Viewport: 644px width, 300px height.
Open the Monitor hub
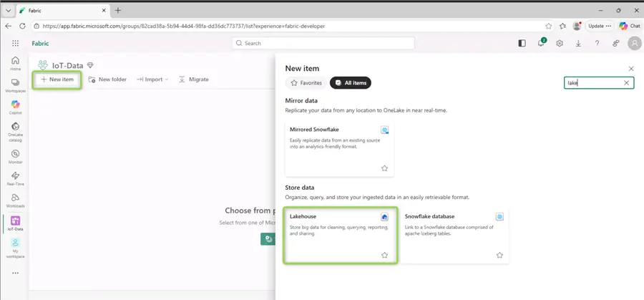pyautogui.click(x=15, y=156)
